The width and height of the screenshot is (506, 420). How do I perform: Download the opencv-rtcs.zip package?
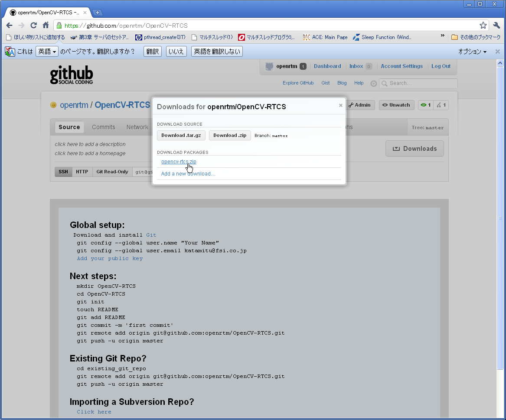[179, 162]
